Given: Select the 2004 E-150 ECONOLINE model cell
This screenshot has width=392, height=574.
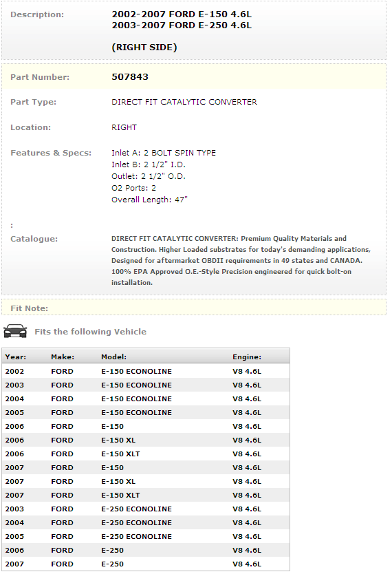Looking at the screenshot, I should pos(136,398).
